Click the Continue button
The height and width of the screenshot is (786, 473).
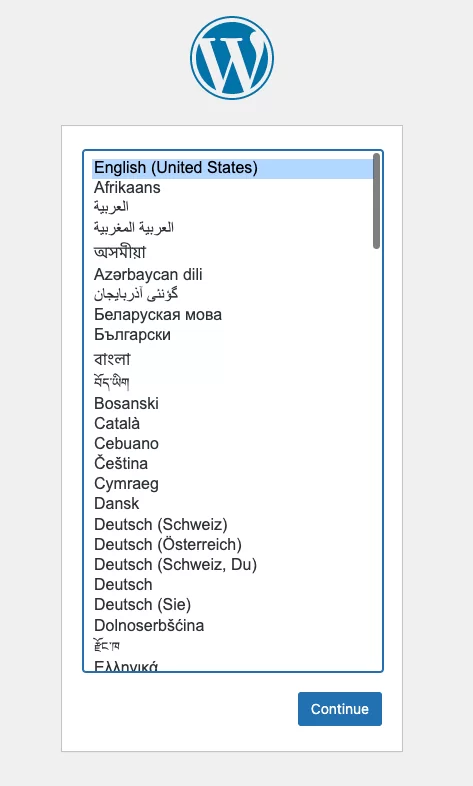click(340, 709)
